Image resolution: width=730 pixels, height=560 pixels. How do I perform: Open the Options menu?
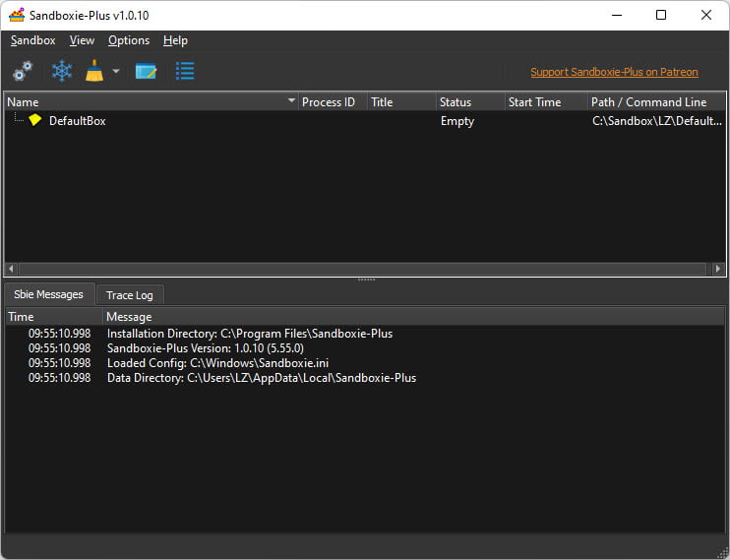(129, 40)
